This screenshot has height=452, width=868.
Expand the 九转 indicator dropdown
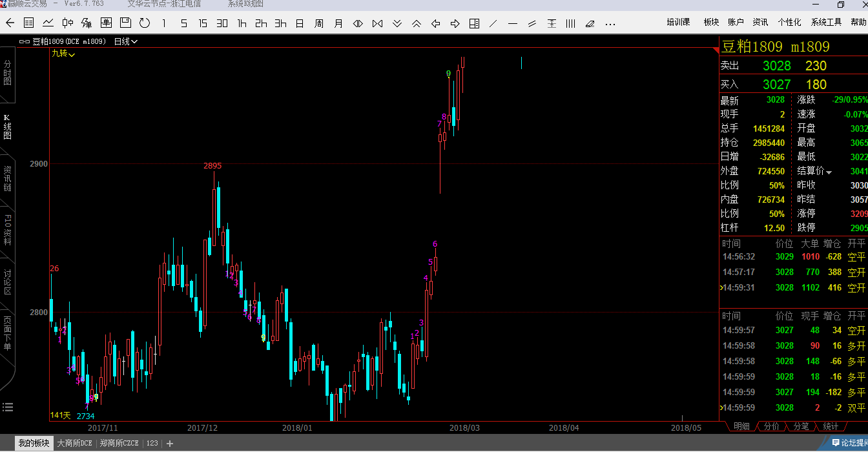64,54
